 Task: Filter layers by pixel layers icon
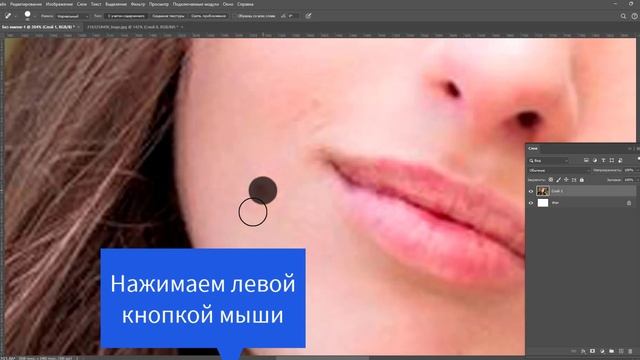(586, 160)
